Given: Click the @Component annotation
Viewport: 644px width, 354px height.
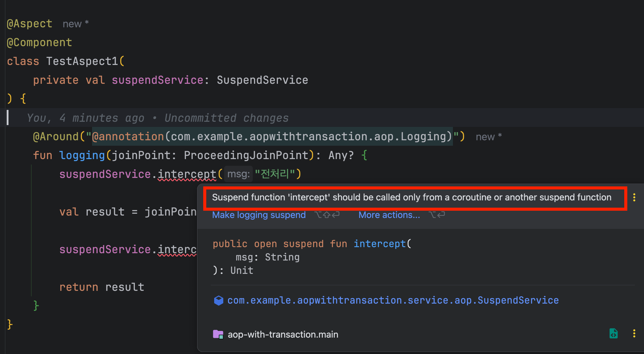Looking at the screenshot, I should point(39,43).
